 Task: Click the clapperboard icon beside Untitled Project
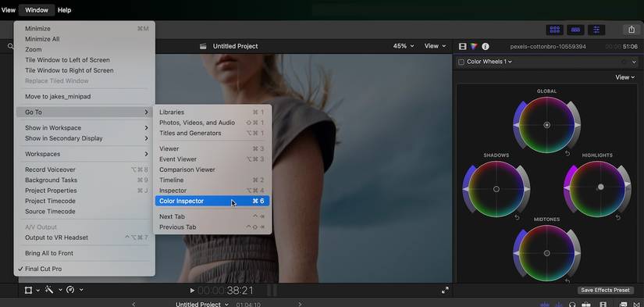(203, 46)
